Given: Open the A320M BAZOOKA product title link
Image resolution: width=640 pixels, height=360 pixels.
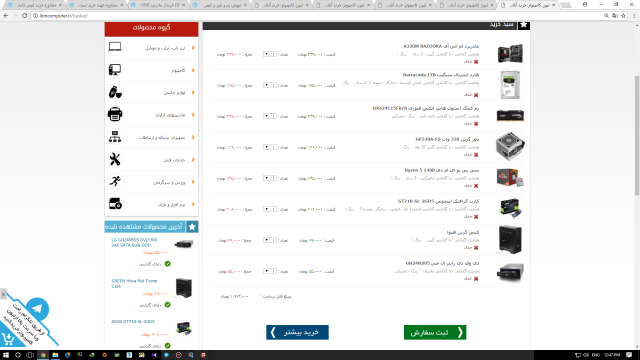Looking at the screenshot, I should (441, 46).
